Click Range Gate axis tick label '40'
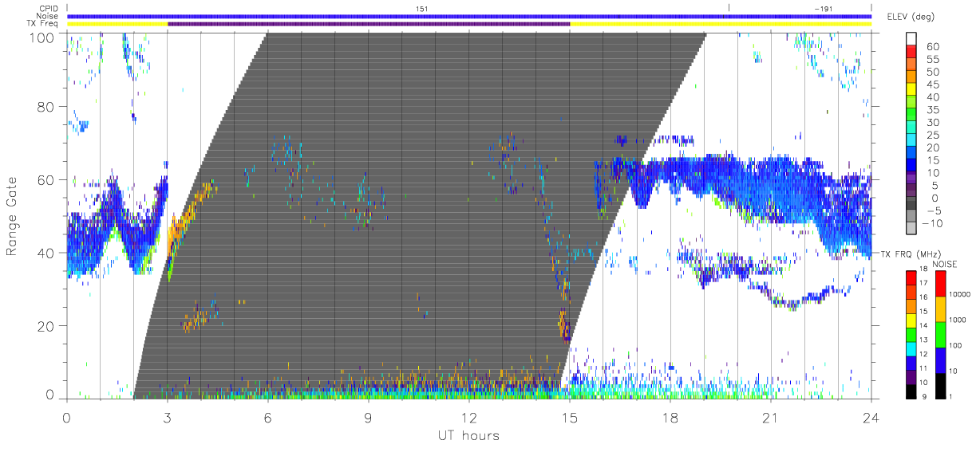Viewport: 980px width, 452px height. 46,253
